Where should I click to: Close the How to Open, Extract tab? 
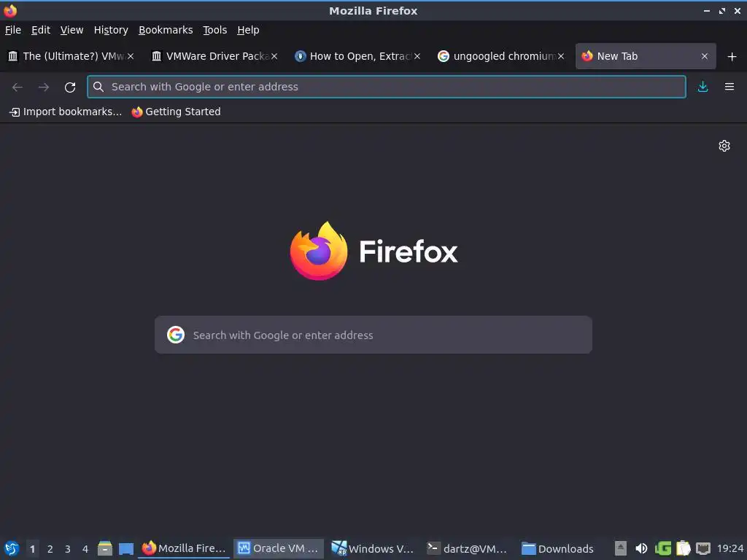point(417,56)
